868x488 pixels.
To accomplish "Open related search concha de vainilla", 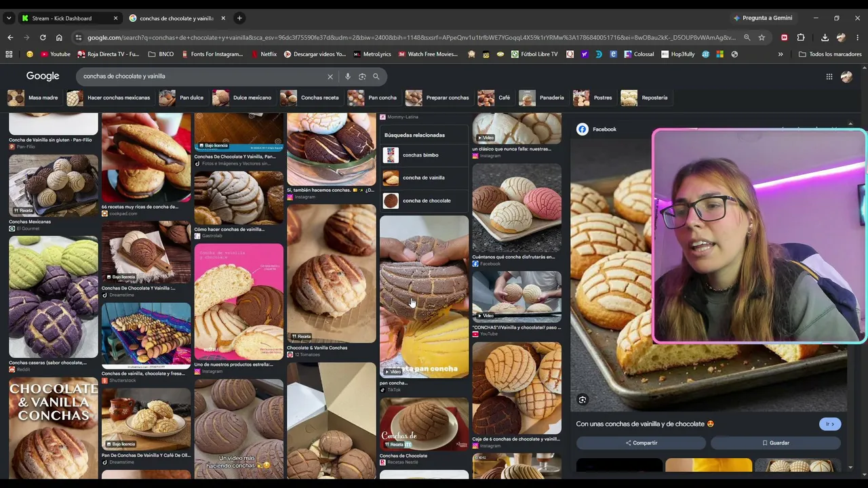I will 424,178.
